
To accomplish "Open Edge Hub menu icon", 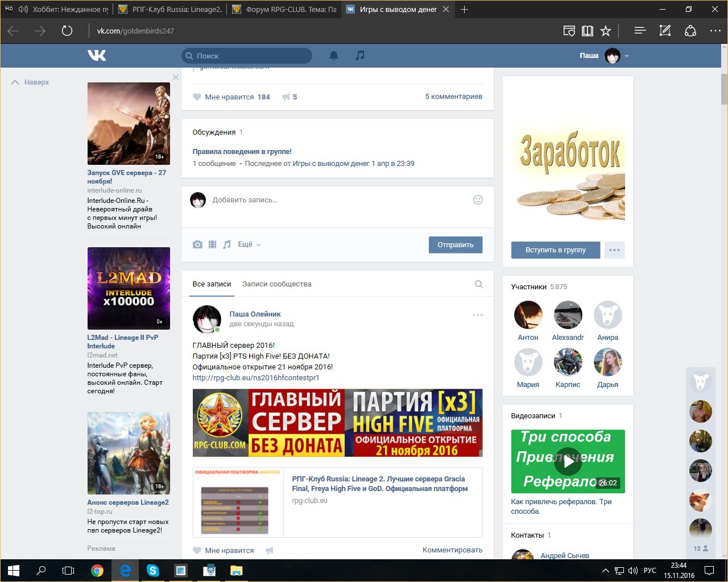I will tap(640, 31).
